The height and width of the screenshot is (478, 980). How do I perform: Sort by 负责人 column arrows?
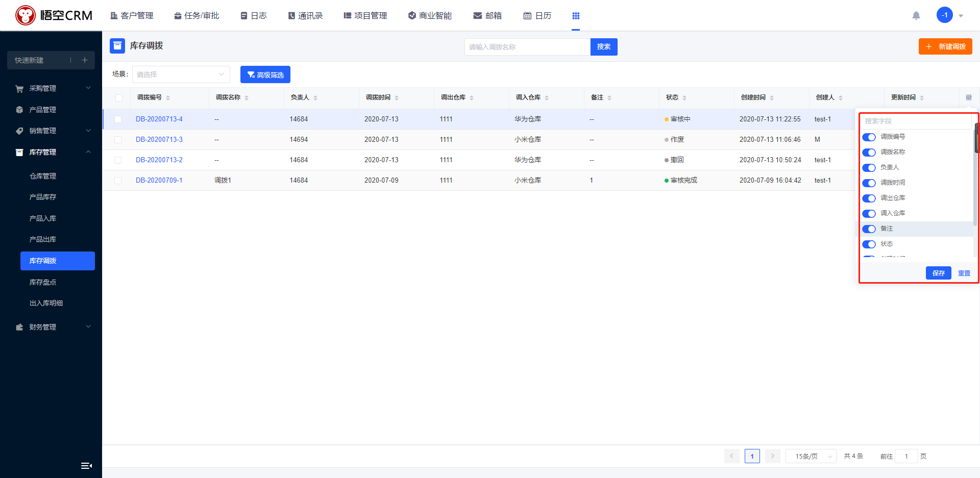click(315, 97)
